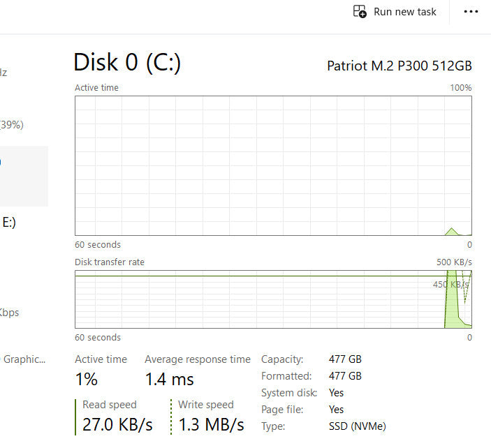Click the Read speed 27.0 KB/s value
This screenshot has height=448, width=491.
(x=117, y=424)
